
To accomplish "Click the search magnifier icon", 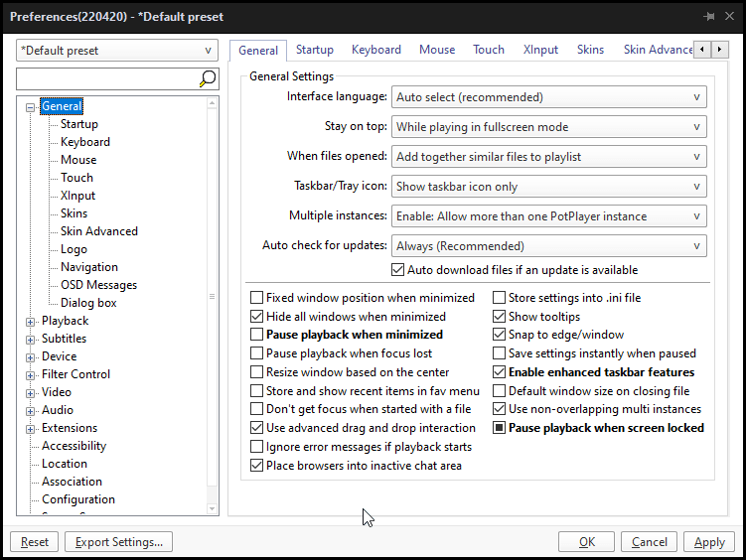I will (x=208, y=78).
